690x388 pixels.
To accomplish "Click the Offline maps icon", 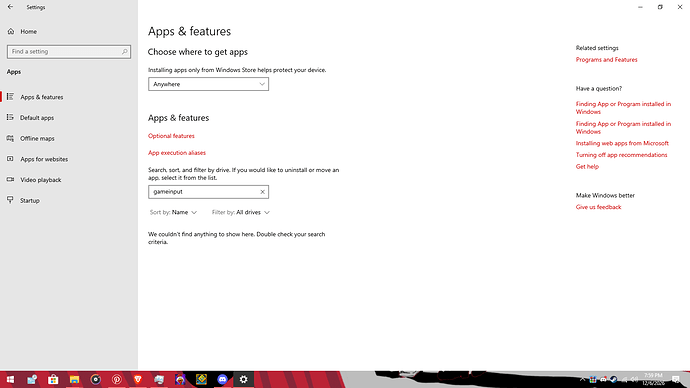I will [x=10, y=138].
